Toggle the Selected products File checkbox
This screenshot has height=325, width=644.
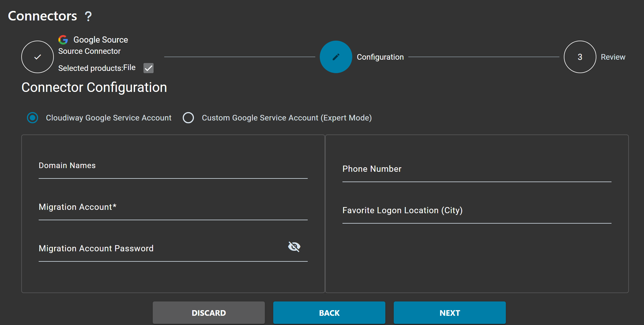click(x=149, y=68)
